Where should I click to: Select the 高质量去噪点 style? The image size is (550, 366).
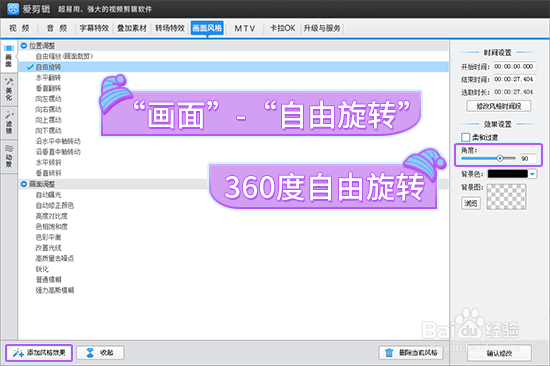pyautogui.click(x=55, y=258)
